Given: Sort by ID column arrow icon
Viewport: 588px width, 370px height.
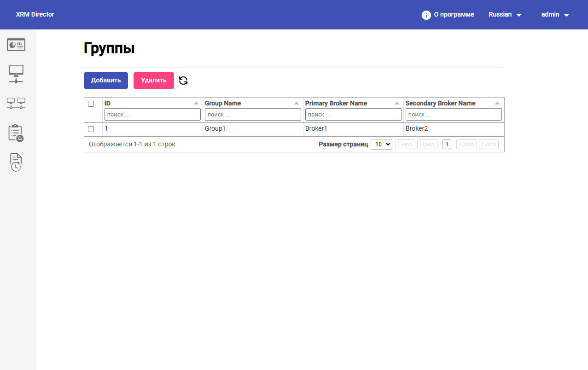Looking at the screenshot, I should point(196,104).
